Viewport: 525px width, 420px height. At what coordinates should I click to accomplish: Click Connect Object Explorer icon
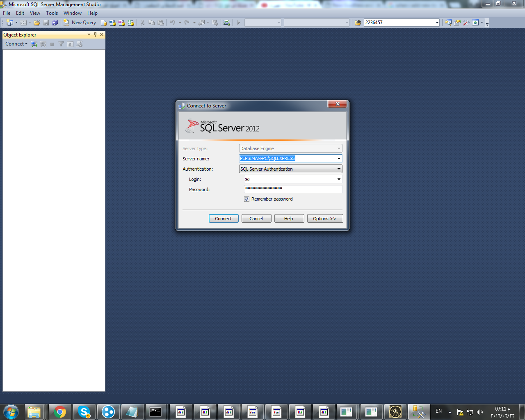tap(34, 44)
